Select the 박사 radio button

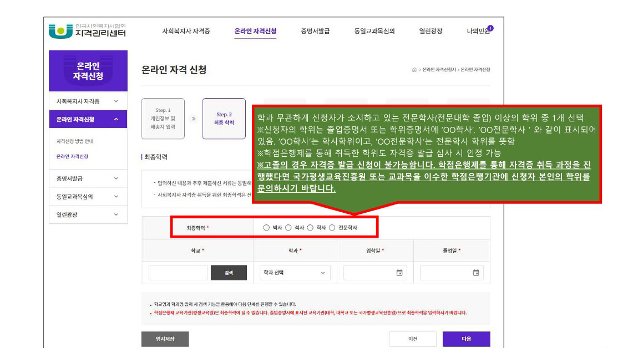click(x=266, y=228)
